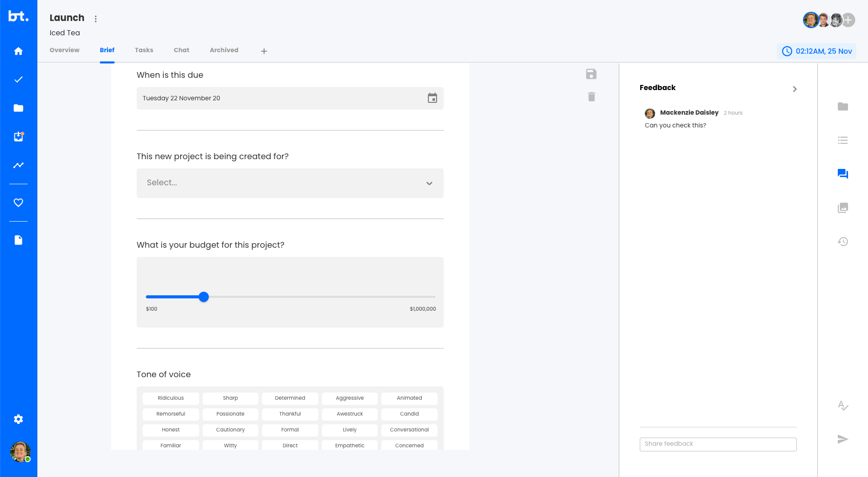
Task: Toggle the Sharp tone chip
Action: [230, 398]
